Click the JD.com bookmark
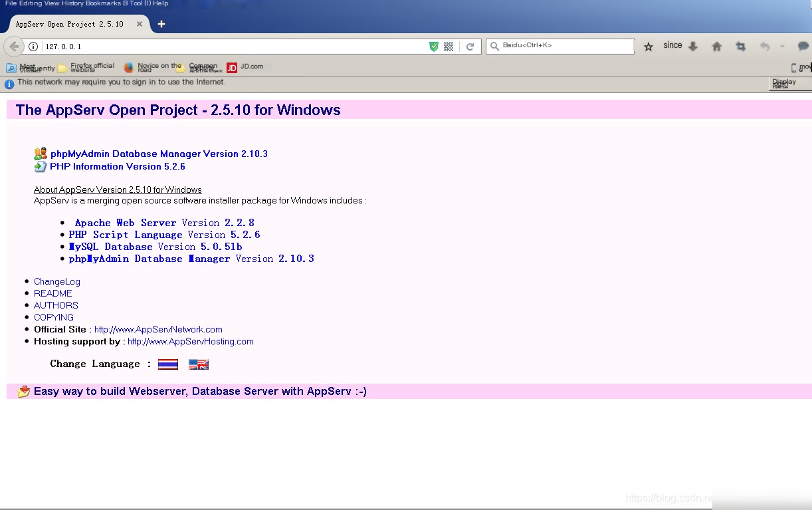Image resolution: width=812 pixels, height=510 pixels. point(245,67)
